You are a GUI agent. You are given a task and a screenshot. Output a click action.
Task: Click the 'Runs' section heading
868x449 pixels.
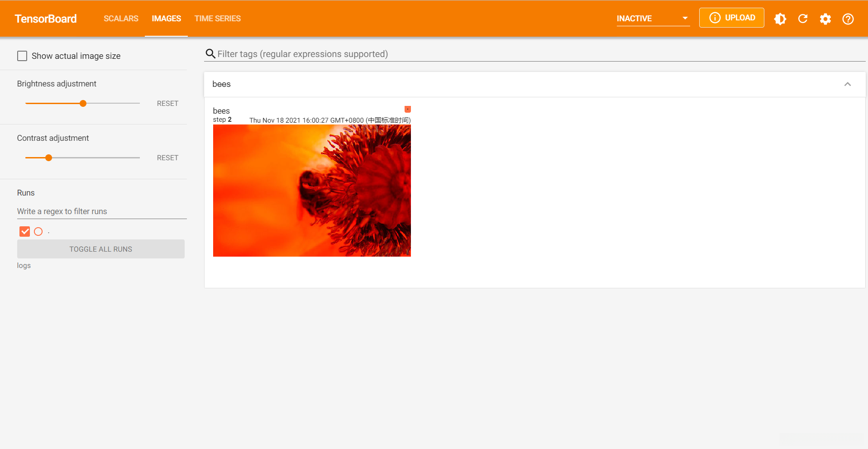tap(26, 193)
